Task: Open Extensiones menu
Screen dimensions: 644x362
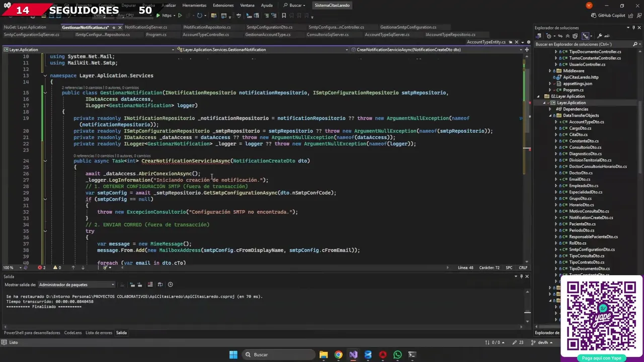Action: click(223, 6)
